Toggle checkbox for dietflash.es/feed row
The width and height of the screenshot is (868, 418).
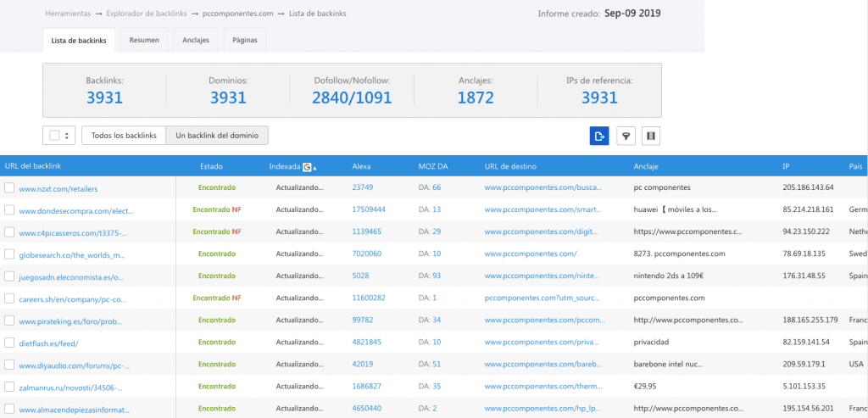(x=8, y=343)
